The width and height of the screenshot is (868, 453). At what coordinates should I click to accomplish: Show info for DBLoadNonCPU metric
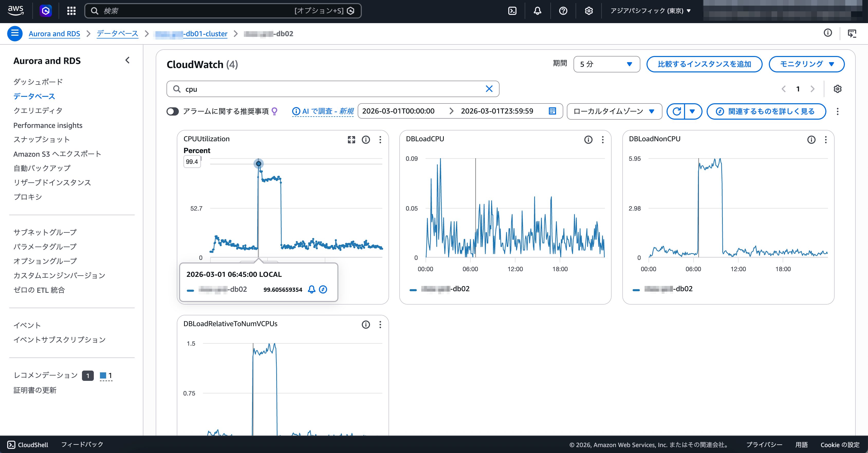pyautogui.click(x=811, y=139)
